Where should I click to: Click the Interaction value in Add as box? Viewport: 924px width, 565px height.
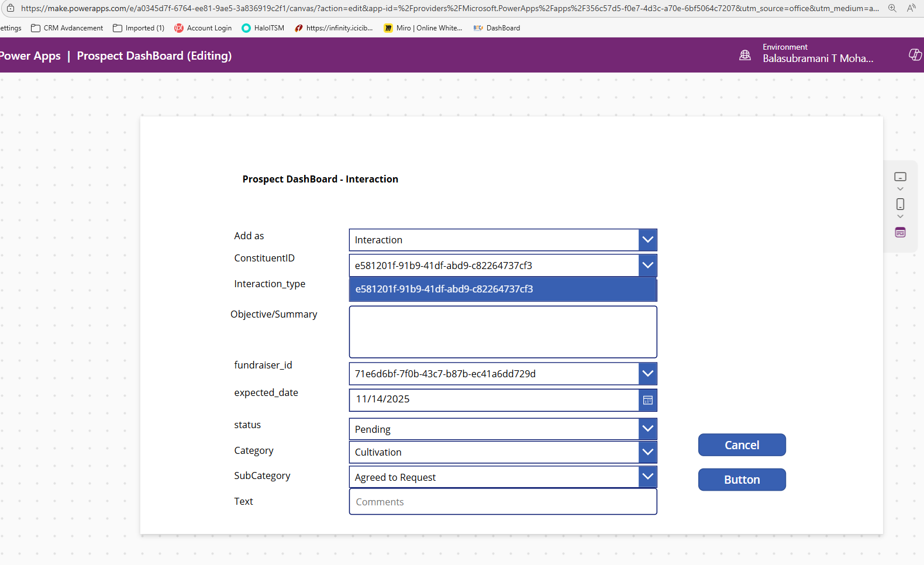click(378, 240)
